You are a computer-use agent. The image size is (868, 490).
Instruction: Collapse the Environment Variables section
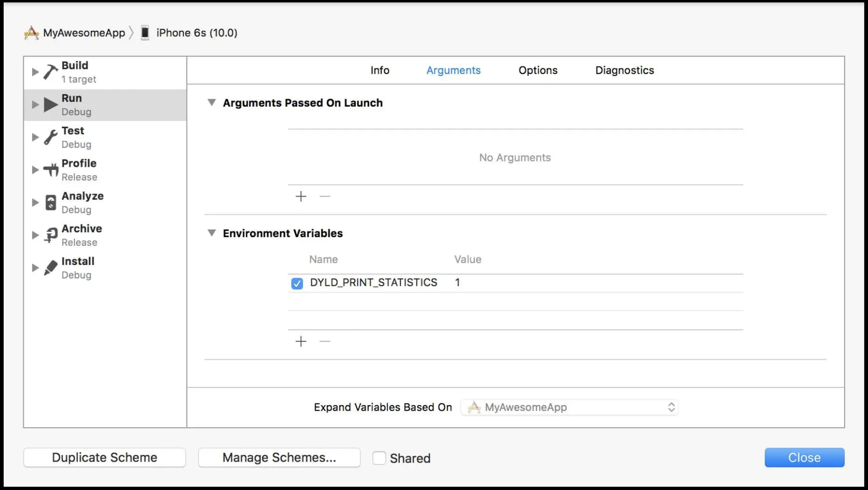point(211,233)
